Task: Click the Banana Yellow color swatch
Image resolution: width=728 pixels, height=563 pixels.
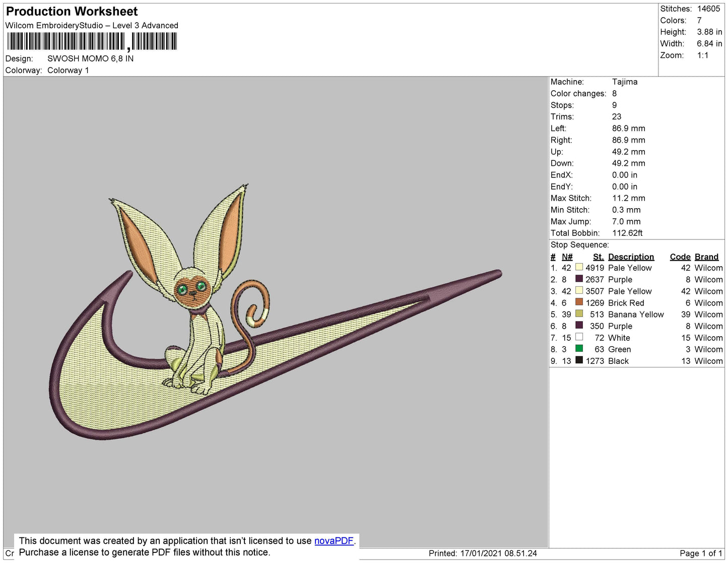Action: [x=579, y=314]
